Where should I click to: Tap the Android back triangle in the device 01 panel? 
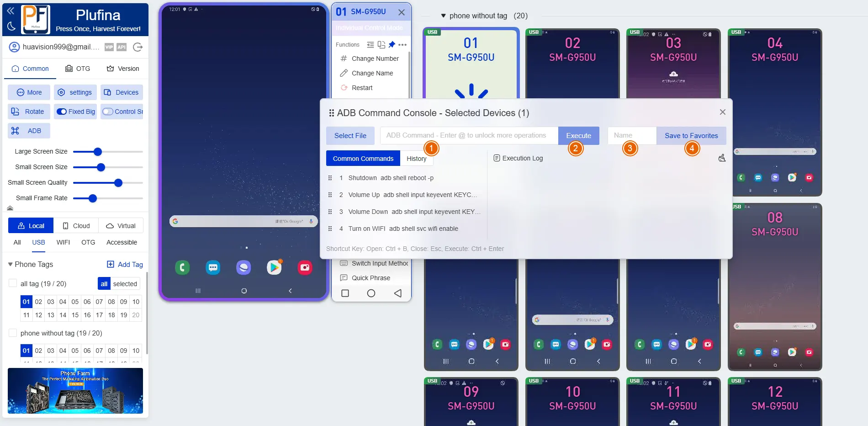tap(398, 293)
